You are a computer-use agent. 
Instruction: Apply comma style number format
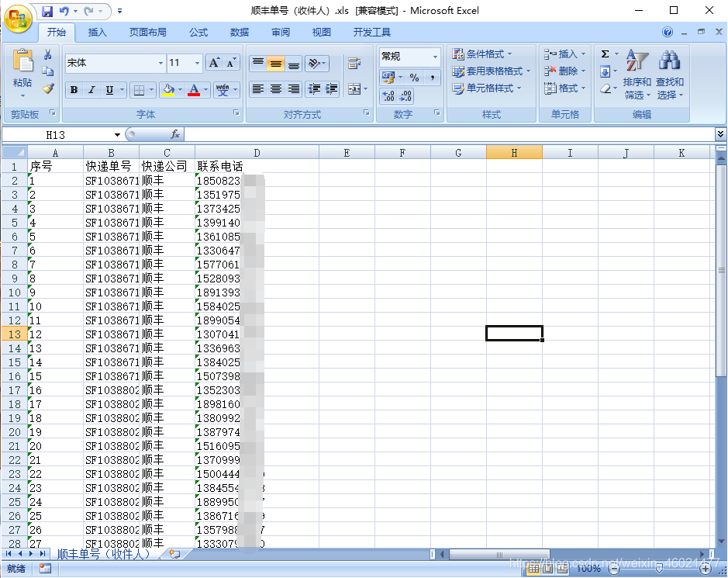tap(433, 78)
